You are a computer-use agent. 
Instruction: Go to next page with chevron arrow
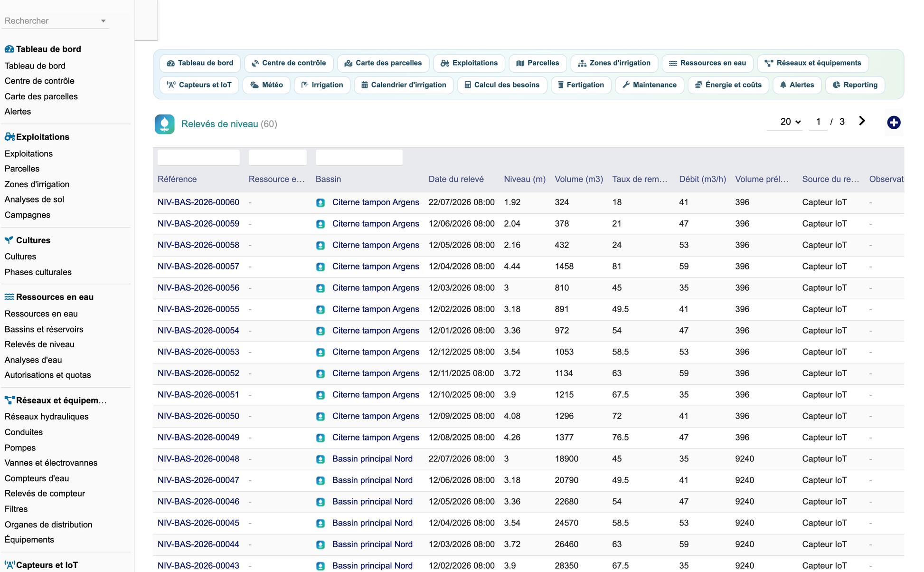click(x=862, y=121)
